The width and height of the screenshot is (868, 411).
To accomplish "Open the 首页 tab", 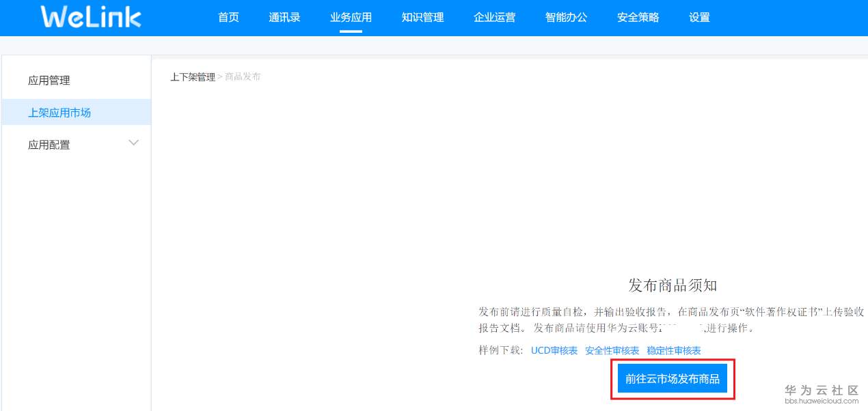I will coord(228,18).
